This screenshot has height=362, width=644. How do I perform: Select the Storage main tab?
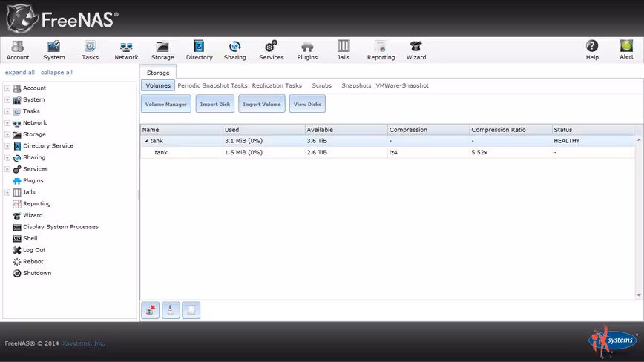tap(158, 73)
